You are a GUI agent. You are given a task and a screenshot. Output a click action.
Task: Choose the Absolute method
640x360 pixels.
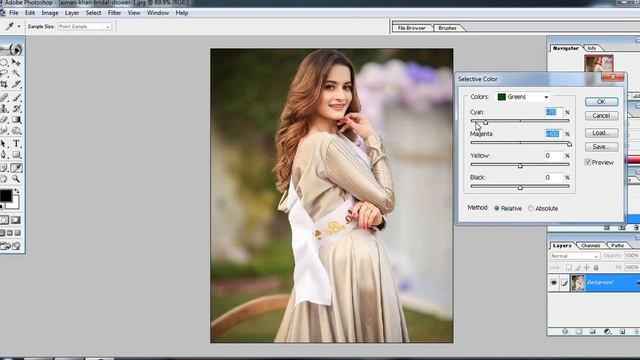pos(531,208)
